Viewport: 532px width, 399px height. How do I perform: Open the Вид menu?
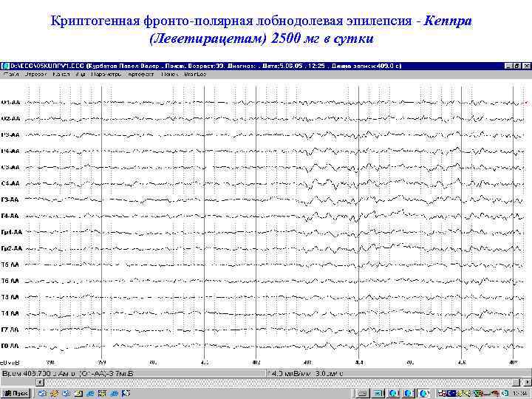coord(81,74)
